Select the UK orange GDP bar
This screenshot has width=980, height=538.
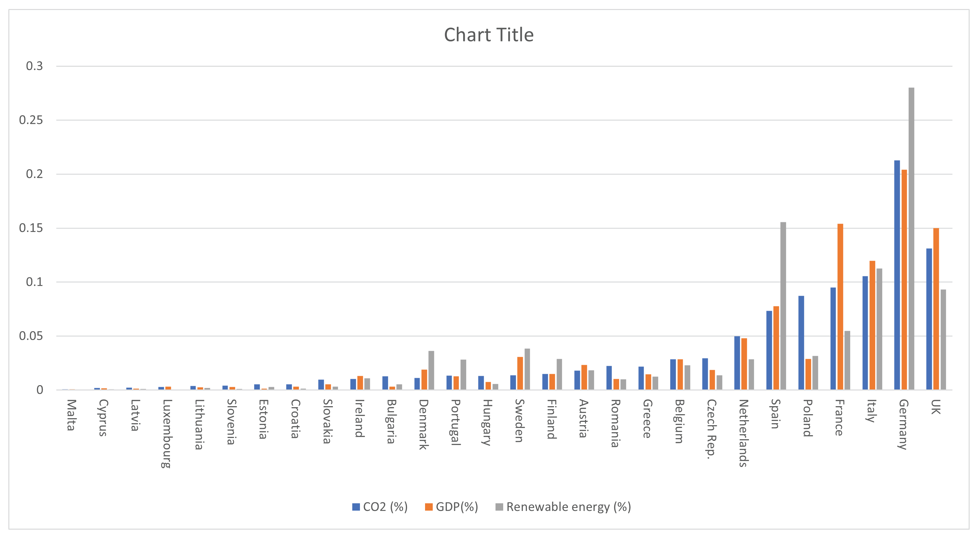pyautogui.click(x=936, y=309)
